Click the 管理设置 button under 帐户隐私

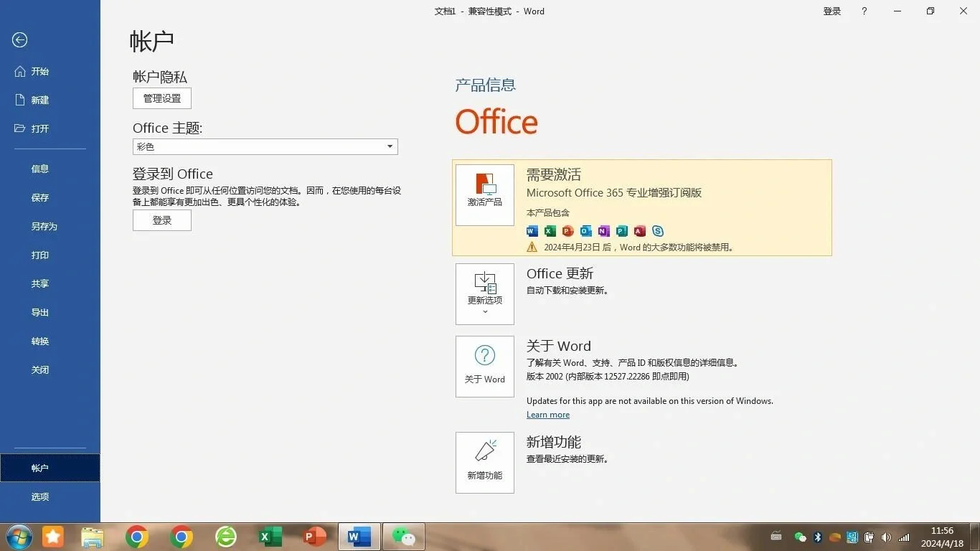pyautogui.click(x=161, y=98)
